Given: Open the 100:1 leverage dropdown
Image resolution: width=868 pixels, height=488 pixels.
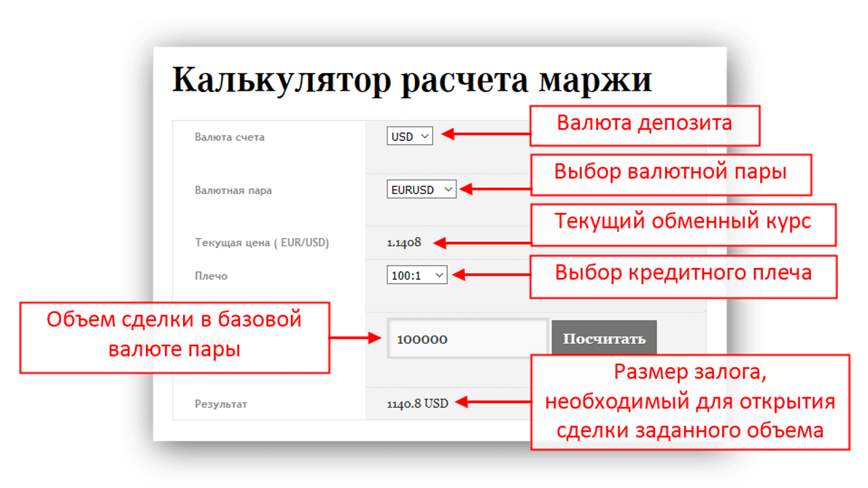Looking at the screenshot, I should (x=417, y=275).
